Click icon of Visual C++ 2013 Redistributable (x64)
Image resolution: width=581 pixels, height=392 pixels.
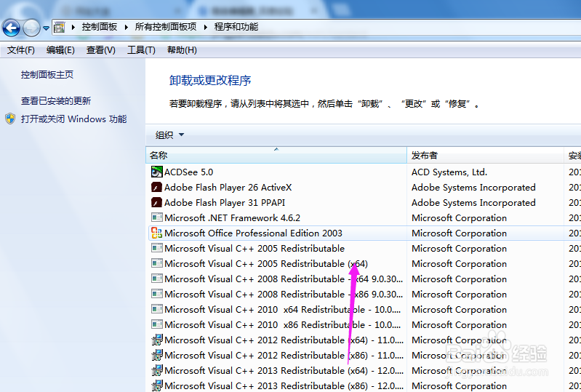point(157,370)
